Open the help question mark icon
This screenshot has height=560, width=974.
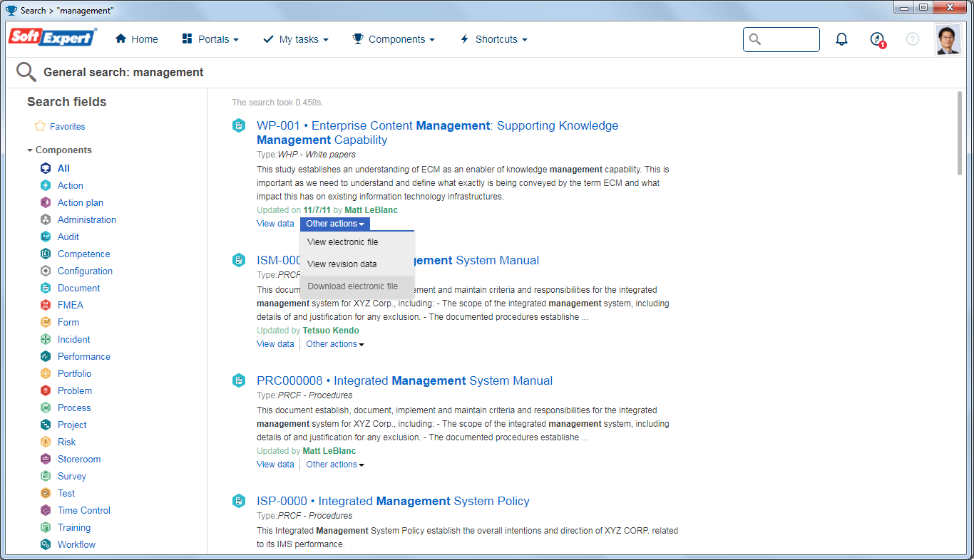tap(913, 39)
